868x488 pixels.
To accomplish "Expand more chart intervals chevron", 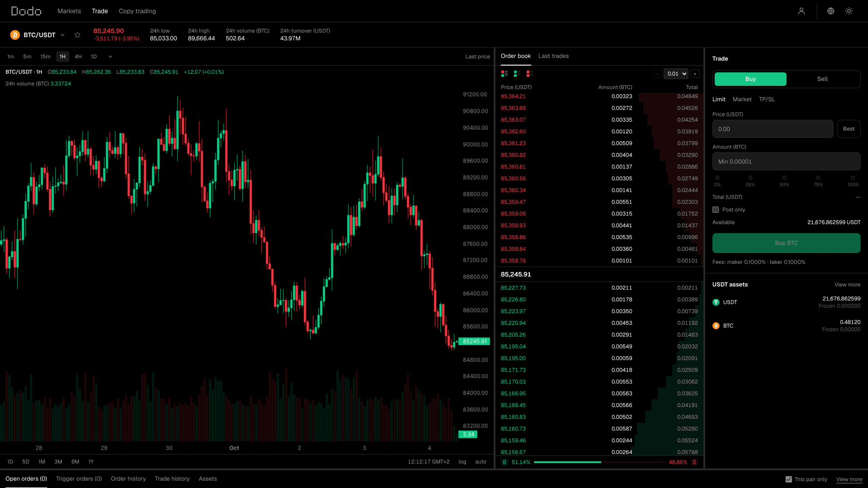I will coord(110,56).
